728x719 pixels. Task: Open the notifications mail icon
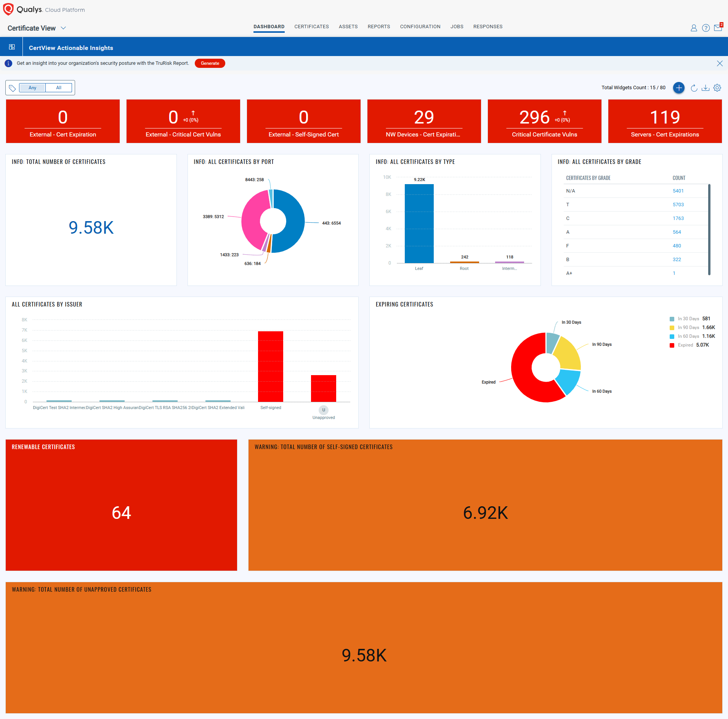tap(718, 28)
